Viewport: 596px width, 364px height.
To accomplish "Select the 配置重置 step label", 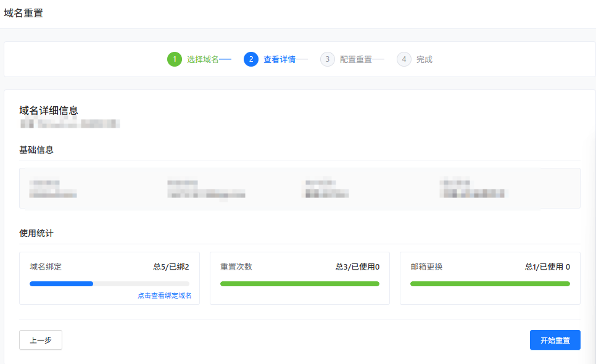I will pos(356,60).
